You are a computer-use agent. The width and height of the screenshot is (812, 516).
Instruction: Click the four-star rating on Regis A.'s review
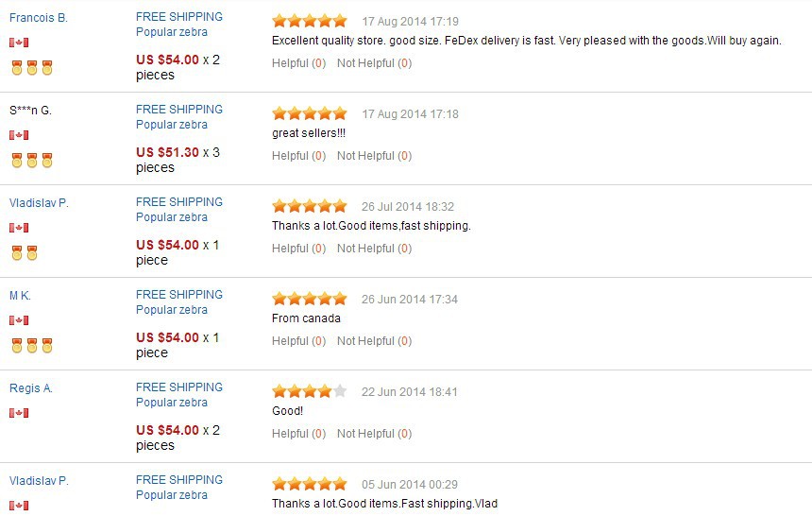click(310, 391)
